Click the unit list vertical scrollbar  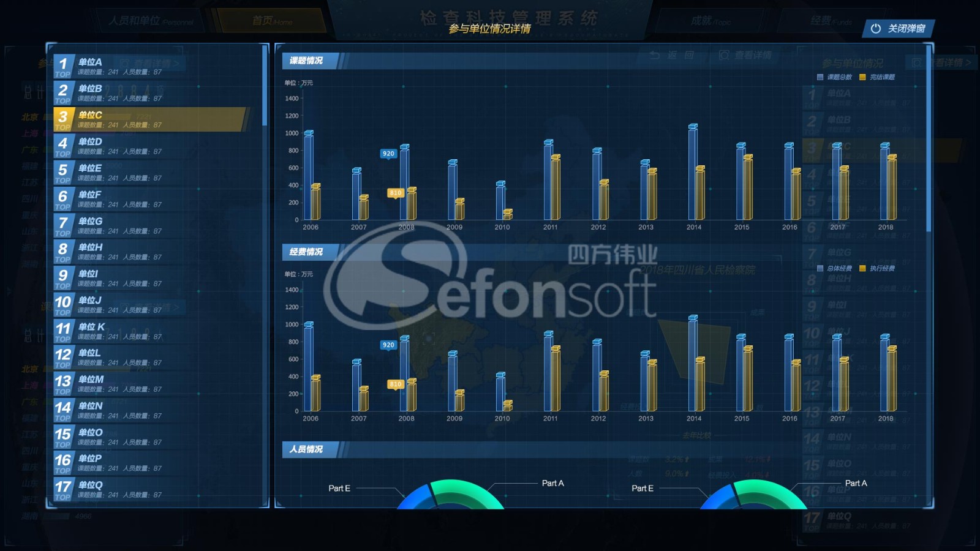(265, 86)
